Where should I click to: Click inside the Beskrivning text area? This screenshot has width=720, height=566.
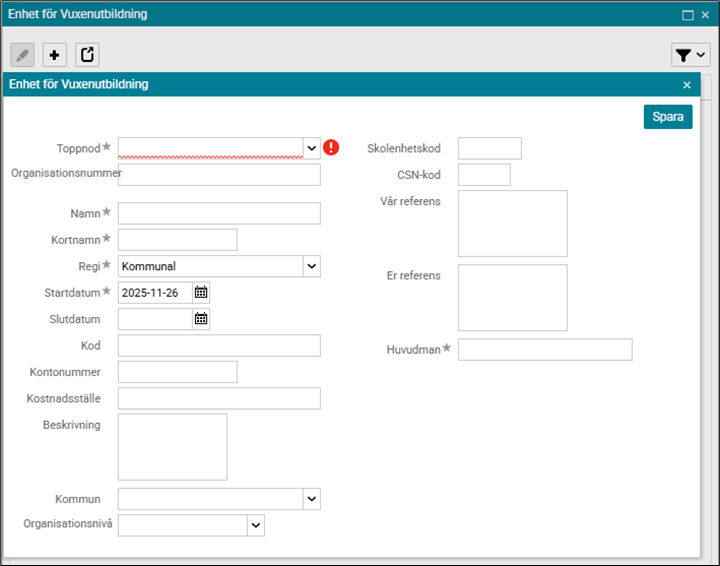(172, 447)
